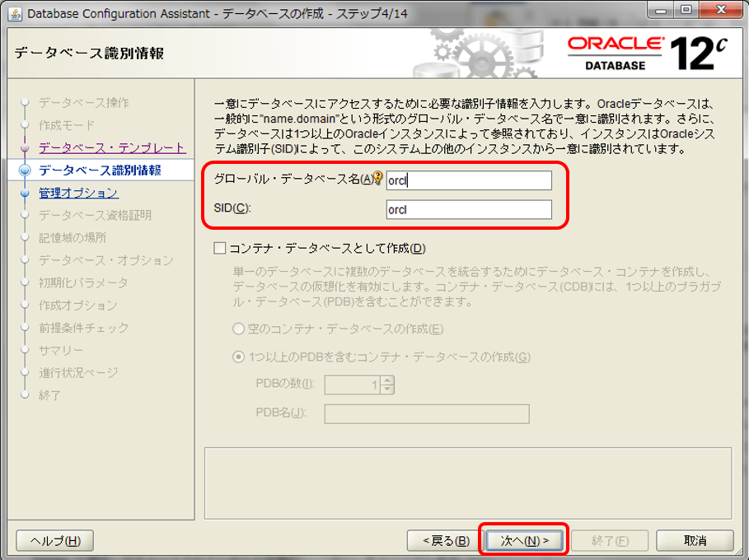Increase PDBの数 with the up arrow
Image resolution: width=749 pixels, height=560 pixels.
tap(387, 380)
